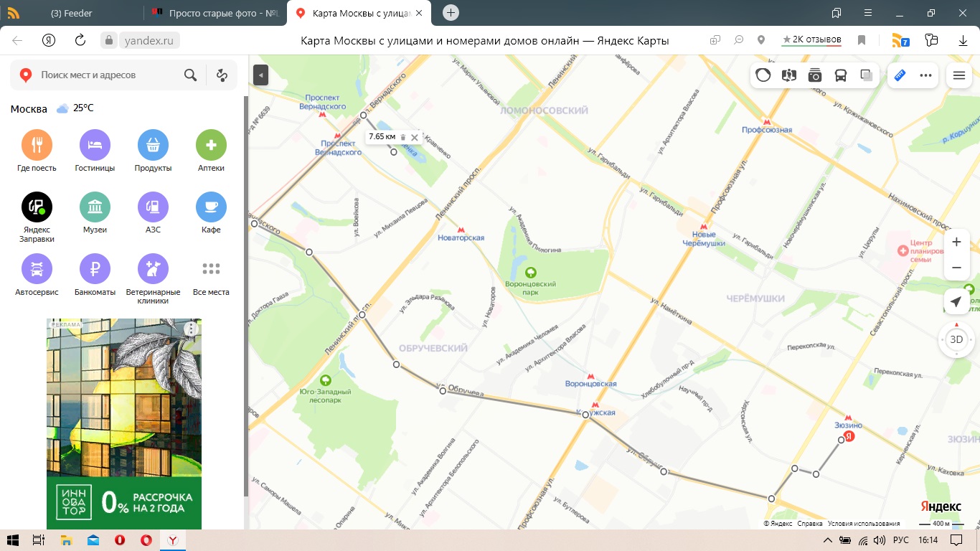Screen dimensions: 980x551
Task: Click the ИННОВАТОР installment advertisement banner
Action: pyautogui.click(x=124, y=424)
